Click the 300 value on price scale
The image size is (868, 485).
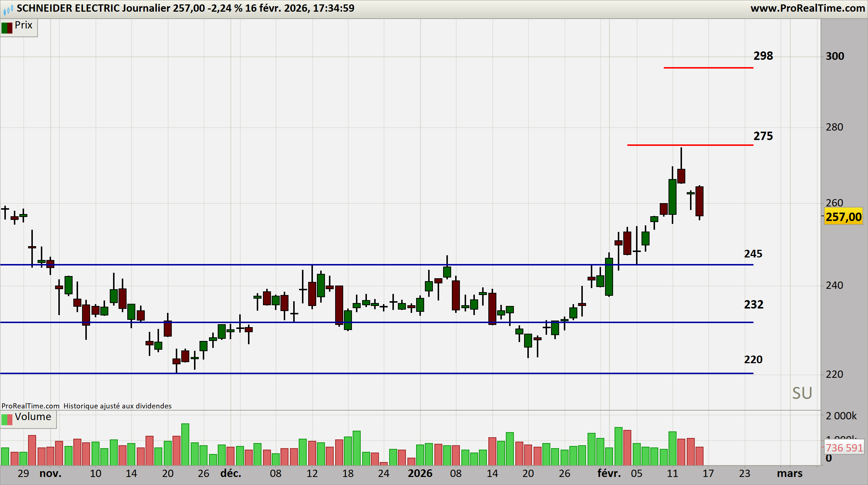coord(835,56)
